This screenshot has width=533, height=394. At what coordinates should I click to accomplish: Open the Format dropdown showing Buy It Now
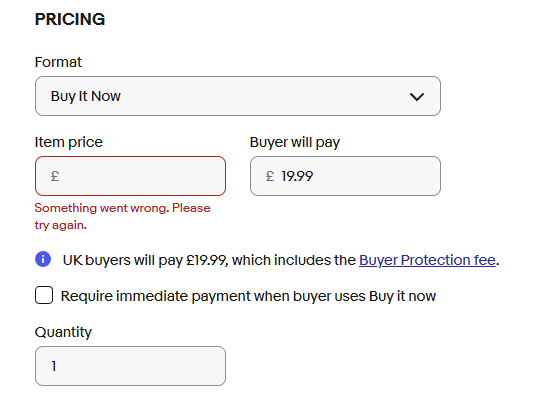238,96
